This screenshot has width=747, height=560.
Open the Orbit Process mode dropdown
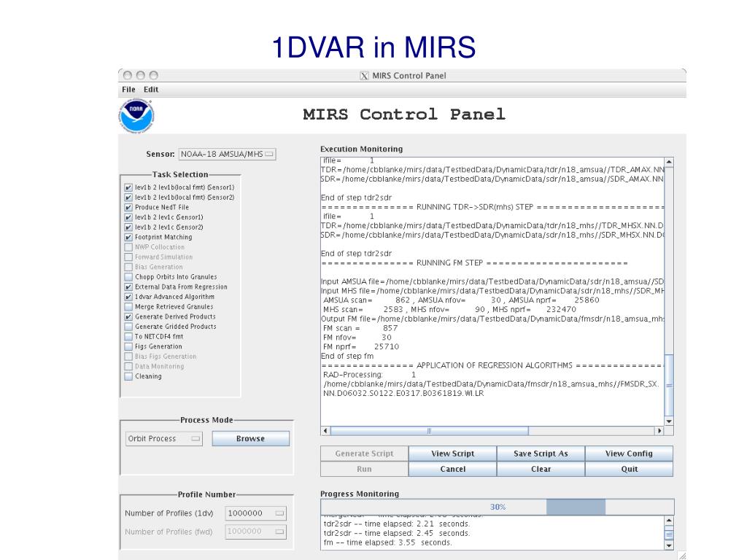pos(164,438)
